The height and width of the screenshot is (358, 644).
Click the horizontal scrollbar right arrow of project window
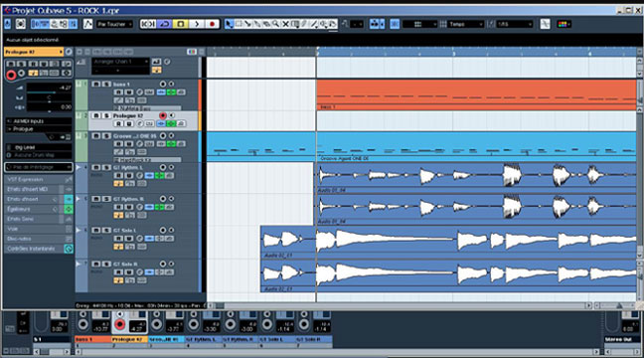tap(588, 305)
